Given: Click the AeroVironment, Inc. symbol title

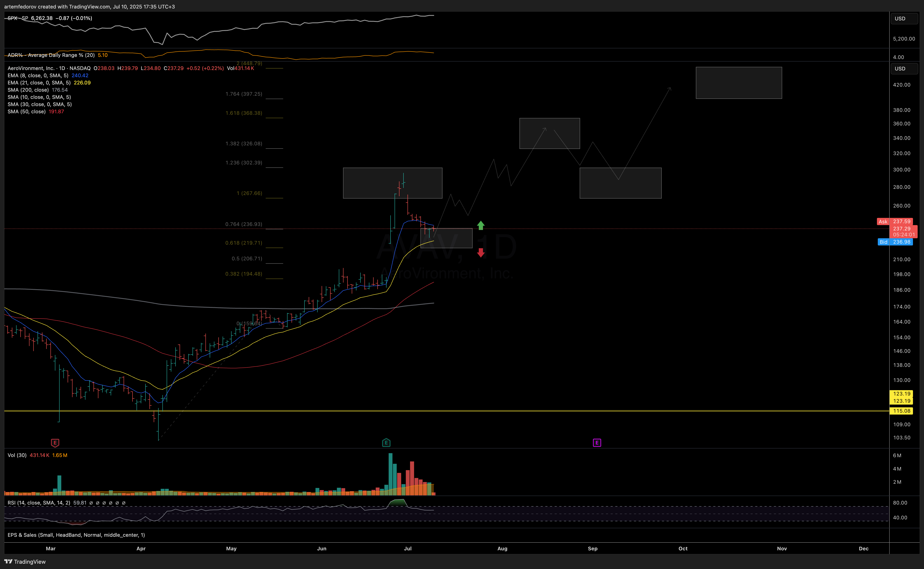Looking at the screenshot, I should pos(31,68).
